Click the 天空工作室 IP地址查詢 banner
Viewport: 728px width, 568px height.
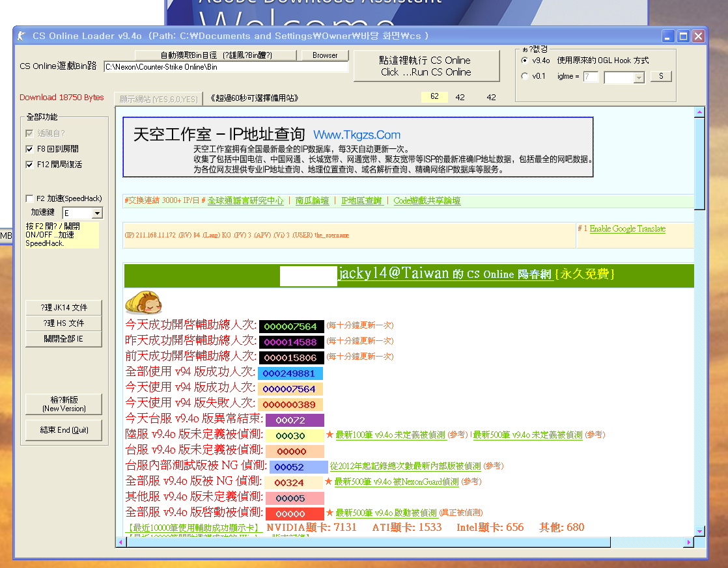[358, 147]
